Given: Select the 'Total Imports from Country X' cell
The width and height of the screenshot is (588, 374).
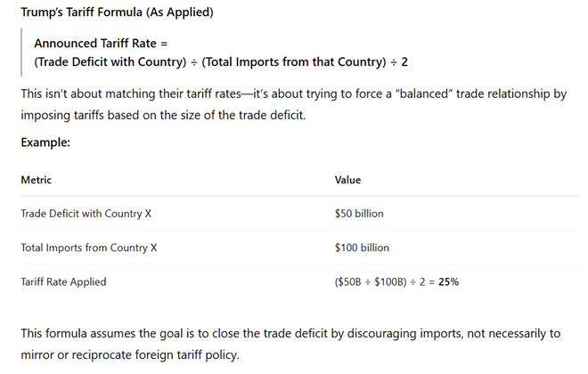Looking at the screenshot, I should click(89, 248).
